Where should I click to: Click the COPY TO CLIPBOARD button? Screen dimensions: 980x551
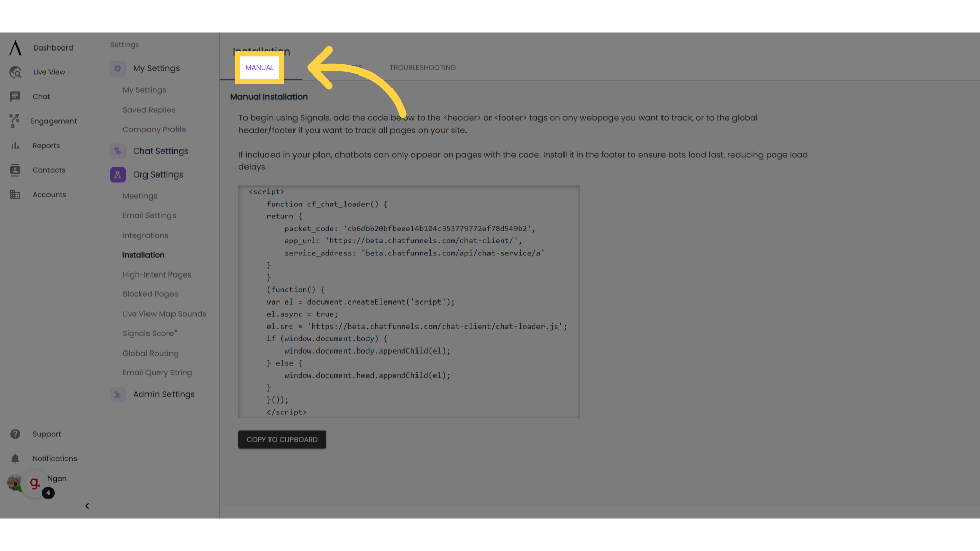(283, 439)
